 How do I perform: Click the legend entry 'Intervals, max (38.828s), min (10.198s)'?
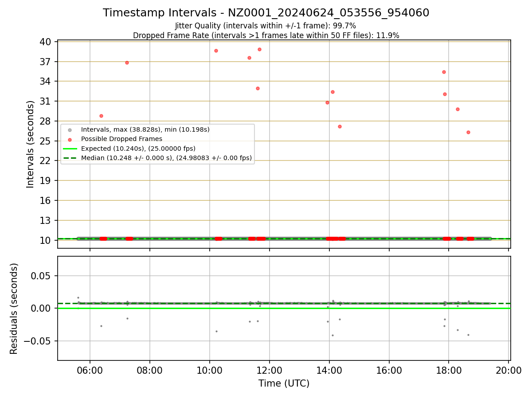click(145, 129)
